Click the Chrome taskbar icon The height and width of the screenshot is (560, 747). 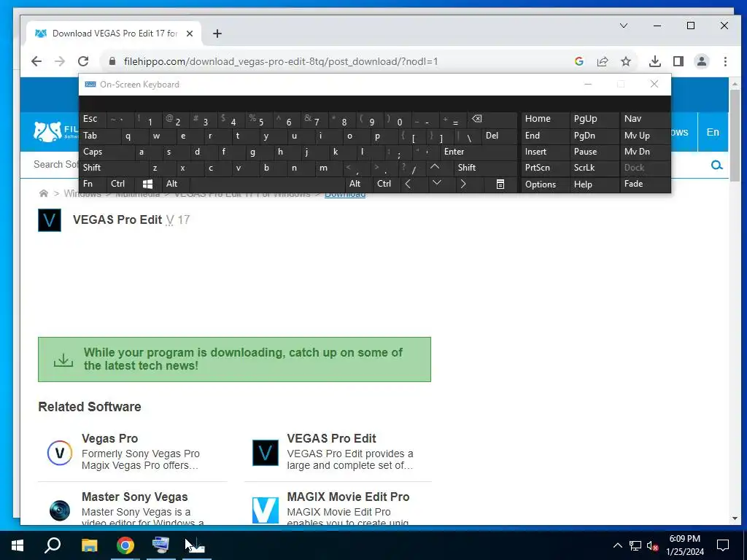pyautogui.click(x=125, y=545)
